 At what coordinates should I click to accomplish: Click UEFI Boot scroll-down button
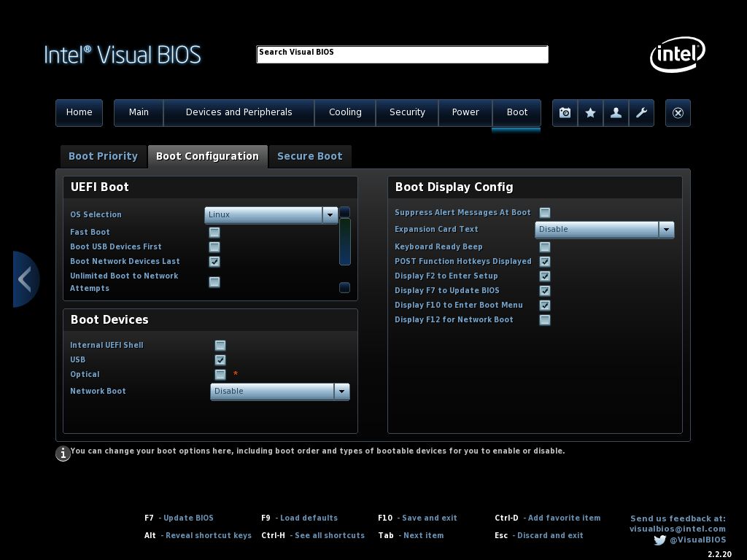[x=344, y=287]
